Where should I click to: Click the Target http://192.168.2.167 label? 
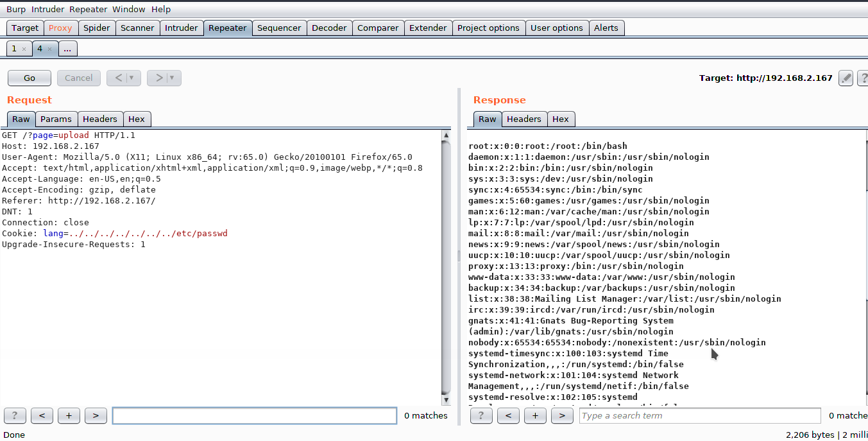765,78
